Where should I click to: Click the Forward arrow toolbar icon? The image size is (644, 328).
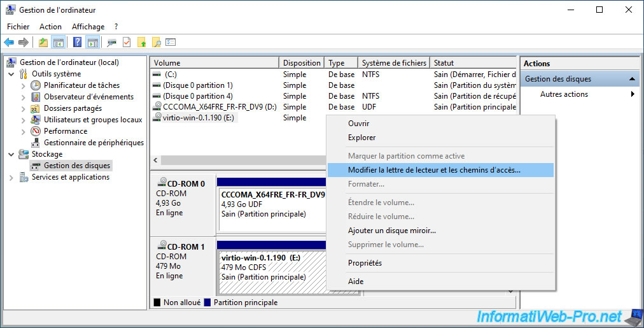coord(24,42)
